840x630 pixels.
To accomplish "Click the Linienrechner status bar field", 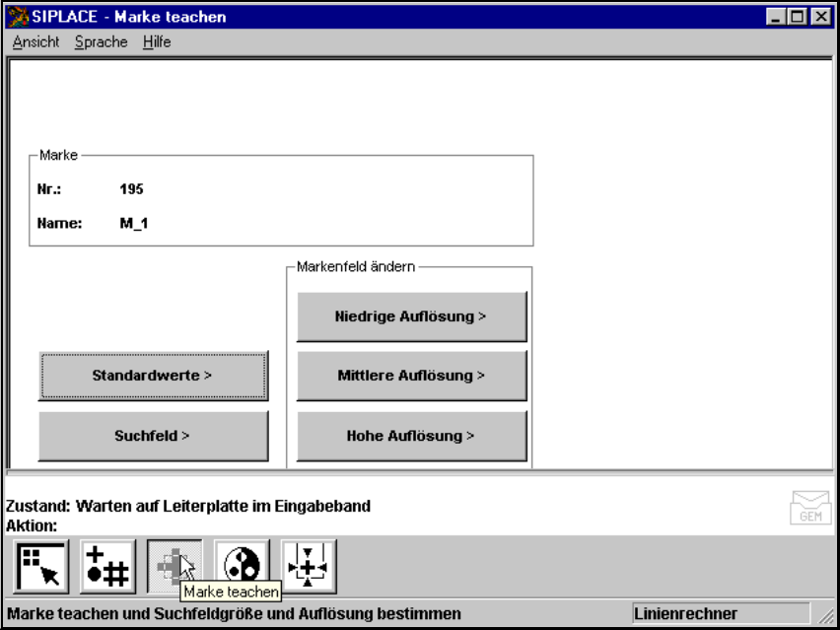I will [721, 613].
